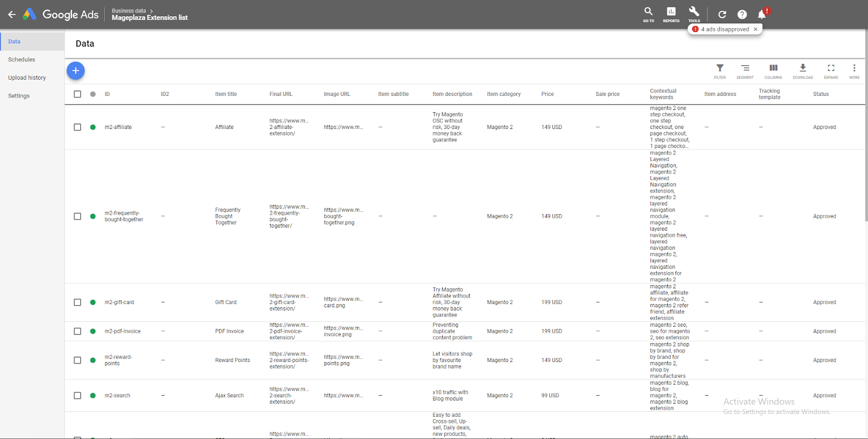Sort by the Item category column header
Viewport: 868px width, 439px height.
pyautogui.click(x=503, y=94)
